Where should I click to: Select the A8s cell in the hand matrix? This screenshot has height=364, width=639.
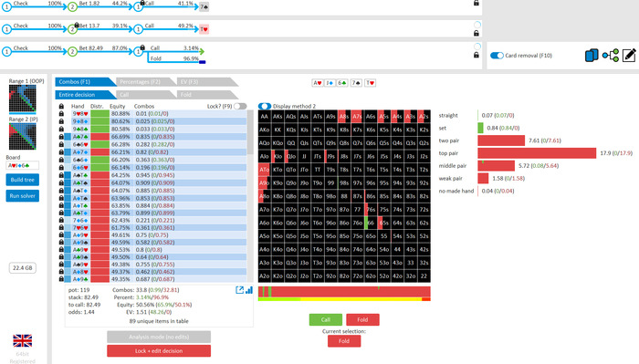tap(344, 117)
